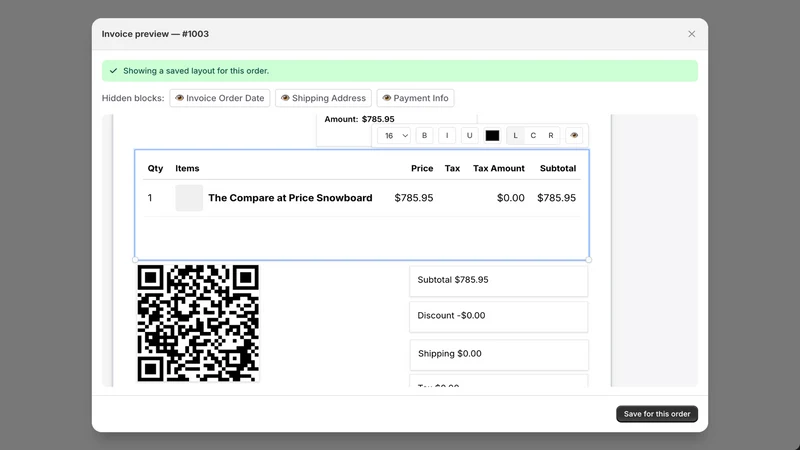The width and height of the screenshot is (800, 450).
Task: Open the font size 16 dropdown
Action: pyautogui.click(x=394, y=136)
